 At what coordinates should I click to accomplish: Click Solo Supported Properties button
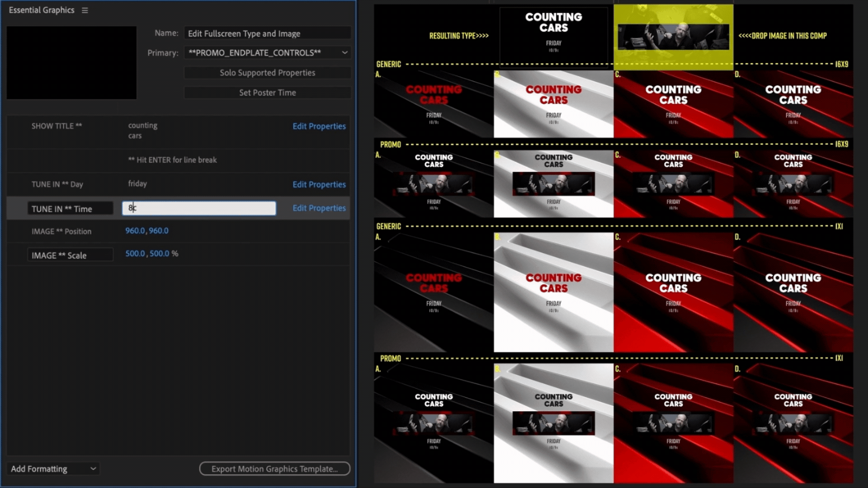point(268,73)
